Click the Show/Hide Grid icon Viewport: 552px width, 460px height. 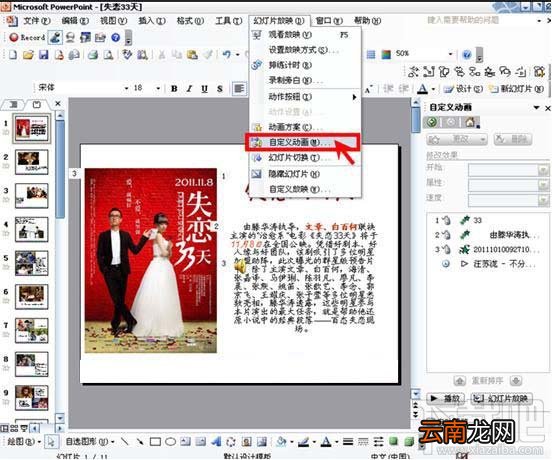tap(371, 55)
